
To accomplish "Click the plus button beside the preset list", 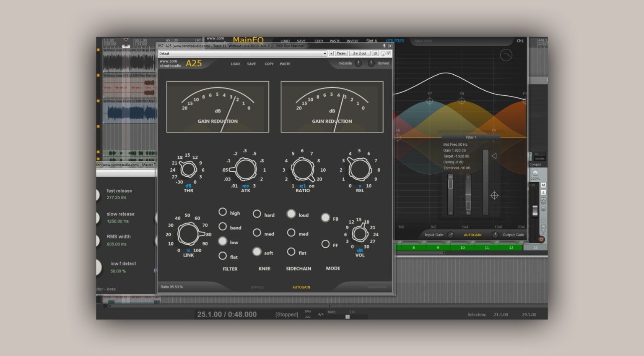I will tap(331, 53).
